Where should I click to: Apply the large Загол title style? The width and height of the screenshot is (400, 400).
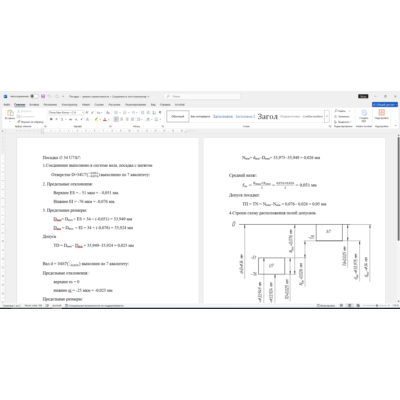[267, 116]
